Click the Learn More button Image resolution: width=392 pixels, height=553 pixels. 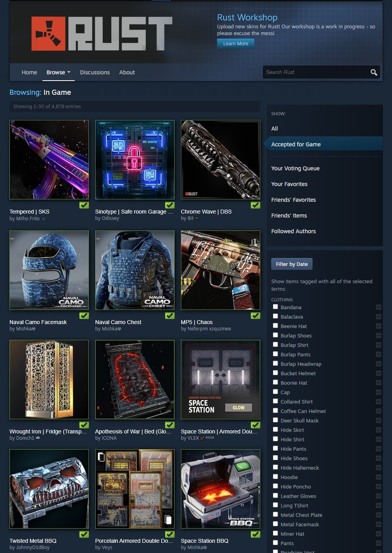click(x=236, y=44)
